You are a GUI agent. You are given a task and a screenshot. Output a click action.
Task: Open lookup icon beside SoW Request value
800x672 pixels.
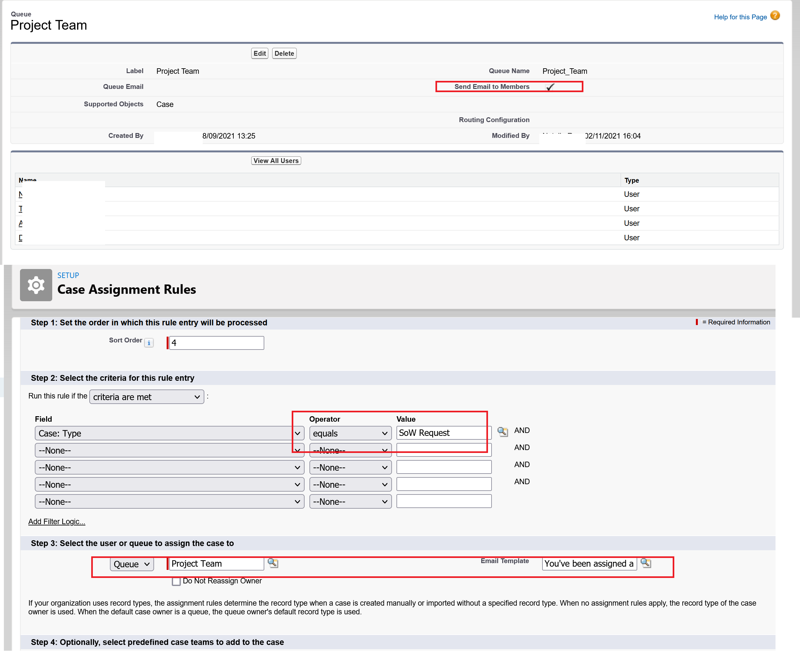tap(503, 432)
